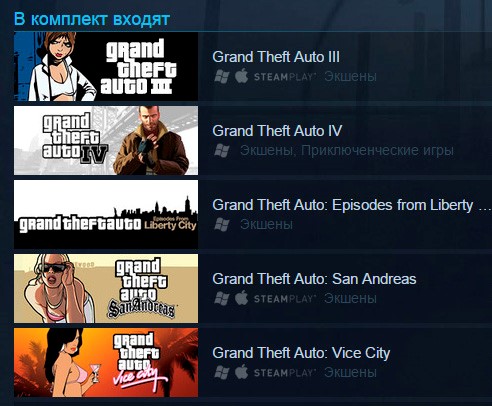Screen dimensions: 492x406
Task: Open the Grand Theft Auto: Vice City title
Action: [x=301, y=353]
